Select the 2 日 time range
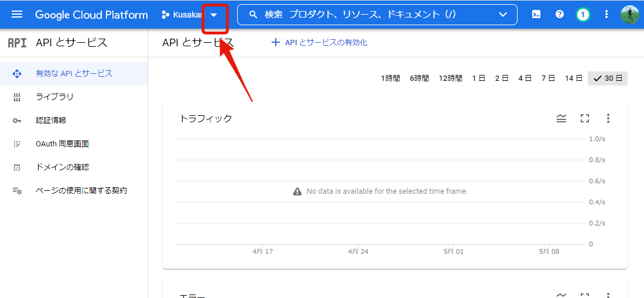The image size is (644, 298). tap(502, 78)
